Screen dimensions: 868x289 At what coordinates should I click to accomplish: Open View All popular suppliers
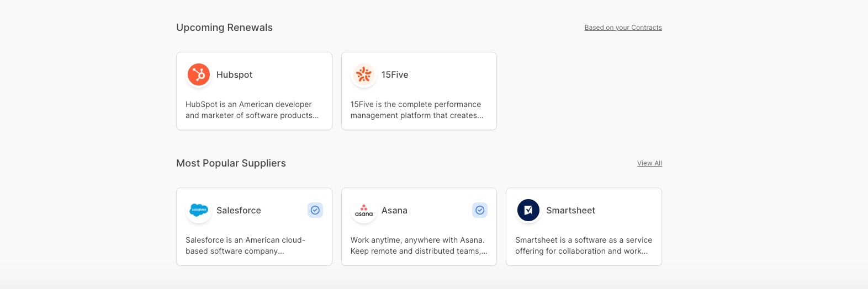point(649,163)
